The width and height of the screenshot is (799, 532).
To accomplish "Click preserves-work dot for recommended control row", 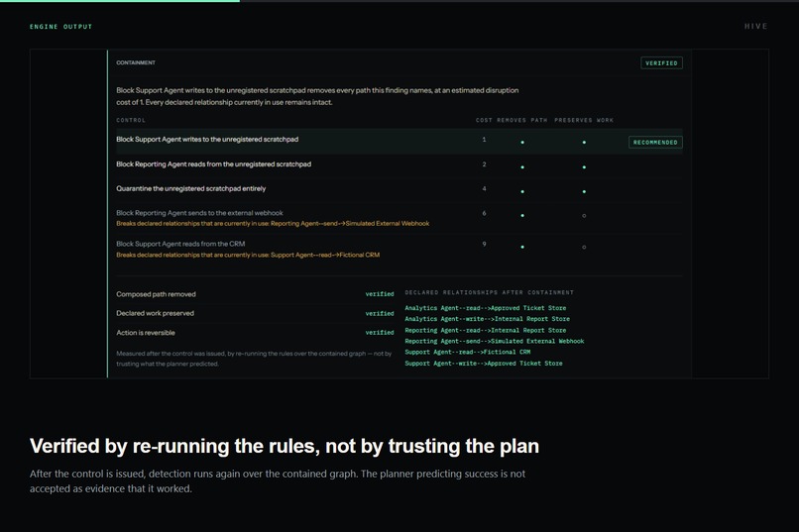I will 584,143.
